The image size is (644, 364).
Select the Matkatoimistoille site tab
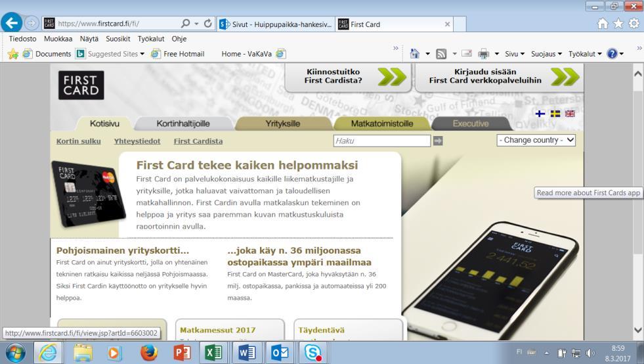(x=382, y=124)
